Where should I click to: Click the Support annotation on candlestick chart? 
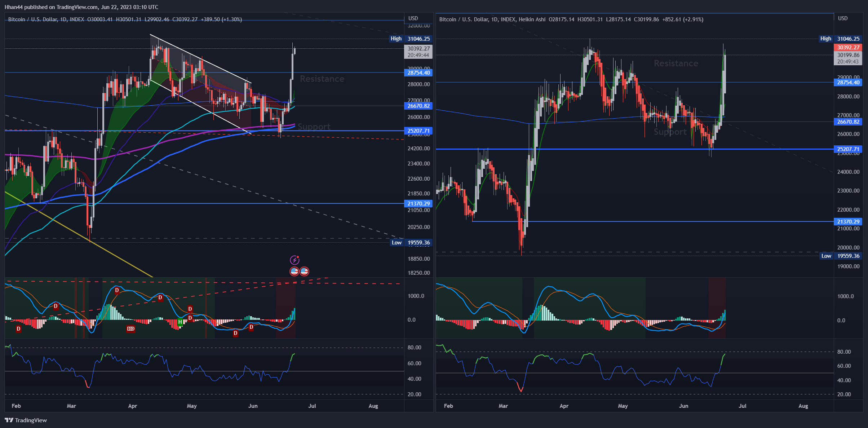tap(314, 127)
